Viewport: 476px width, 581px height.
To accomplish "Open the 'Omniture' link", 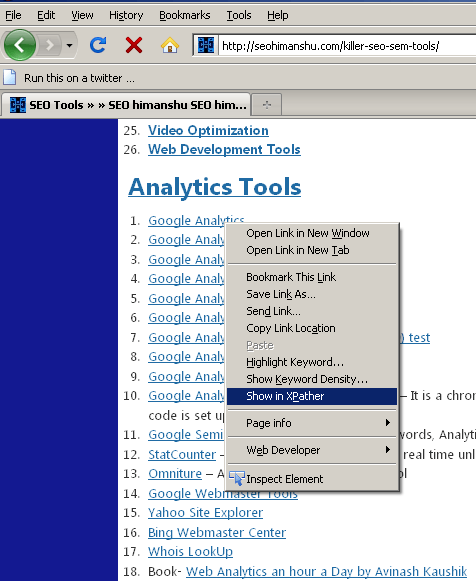I will (x=175, y=474).
